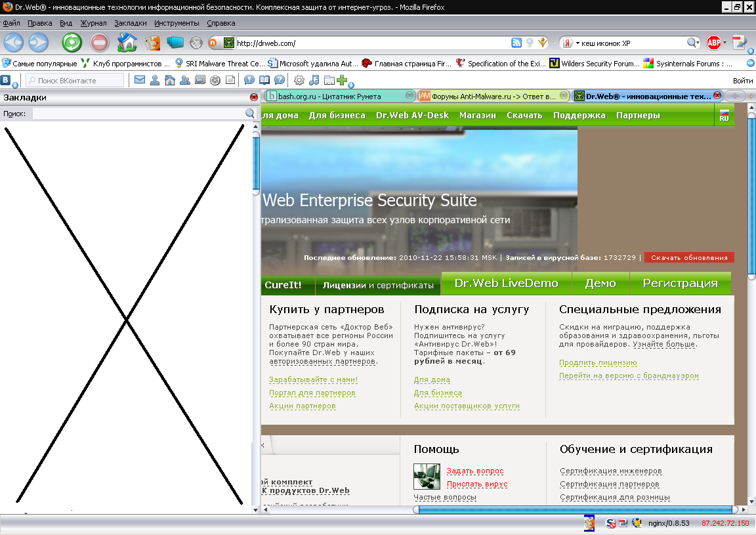Click the NoScript 'S' status bar icon
Screen dimensions: 756x535
tap(610, 523)
